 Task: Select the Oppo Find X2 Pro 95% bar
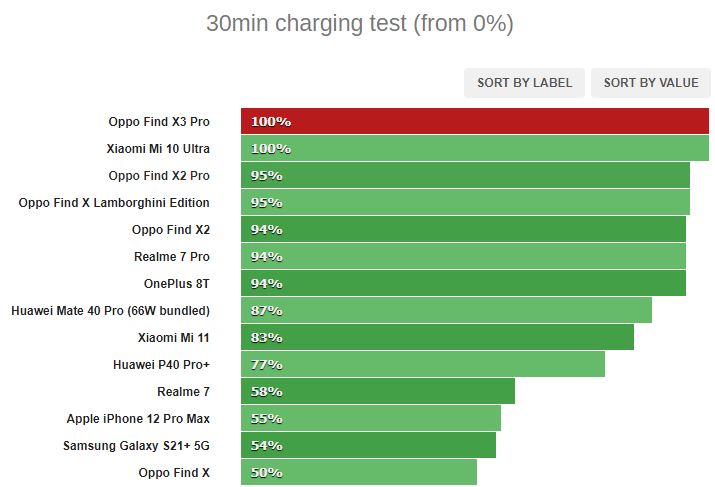pos(465,175)
